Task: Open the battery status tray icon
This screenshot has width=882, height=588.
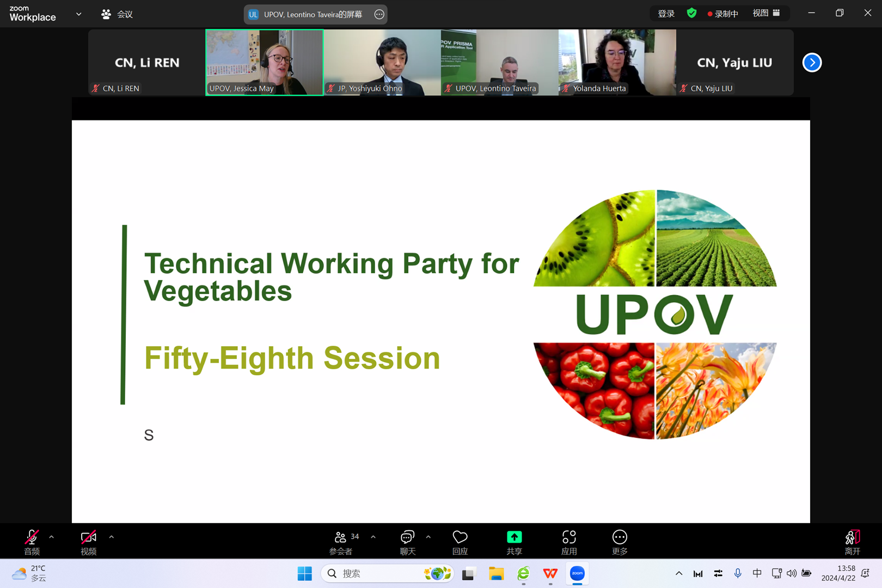Action: [x=806, y=573]
